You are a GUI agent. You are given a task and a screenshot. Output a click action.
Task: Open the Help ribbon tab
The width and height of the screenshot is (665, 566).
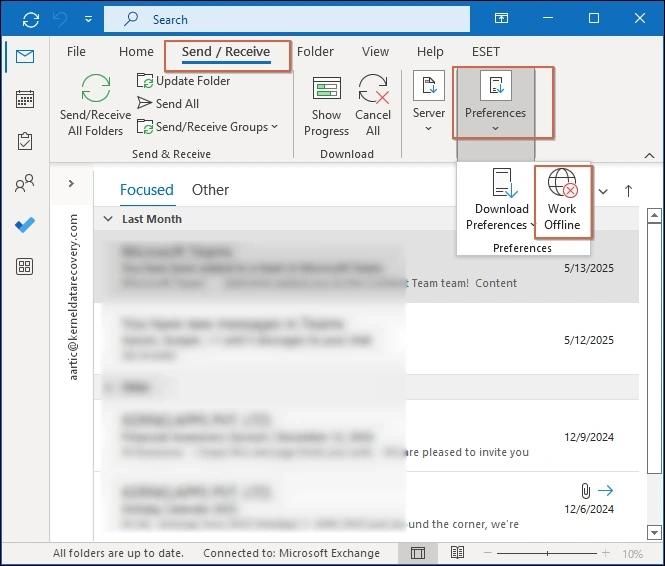coord(430,52)
